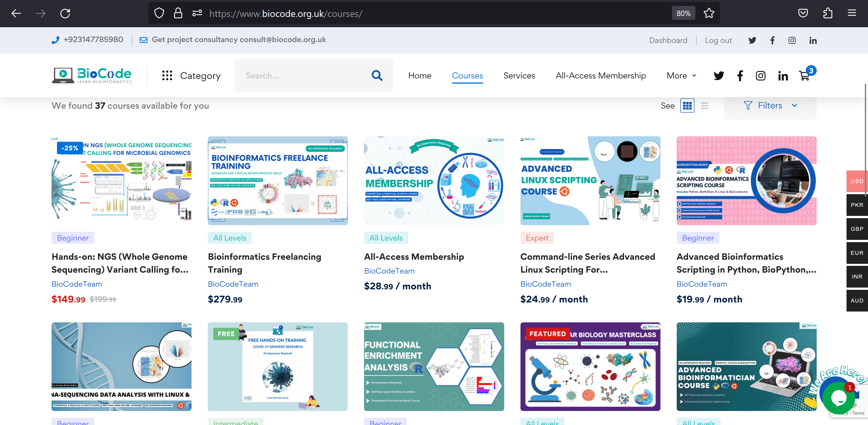Click the 80% zoom level indicator
868x425 pixels.
683,14
